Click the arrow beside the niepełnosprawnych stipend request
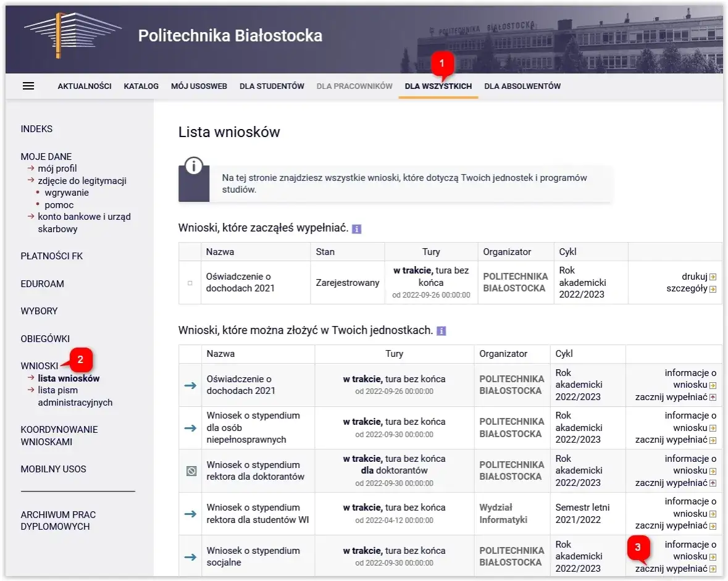This screenshot has height=581, width=728. pyautogui.click(x=190, y=427)
